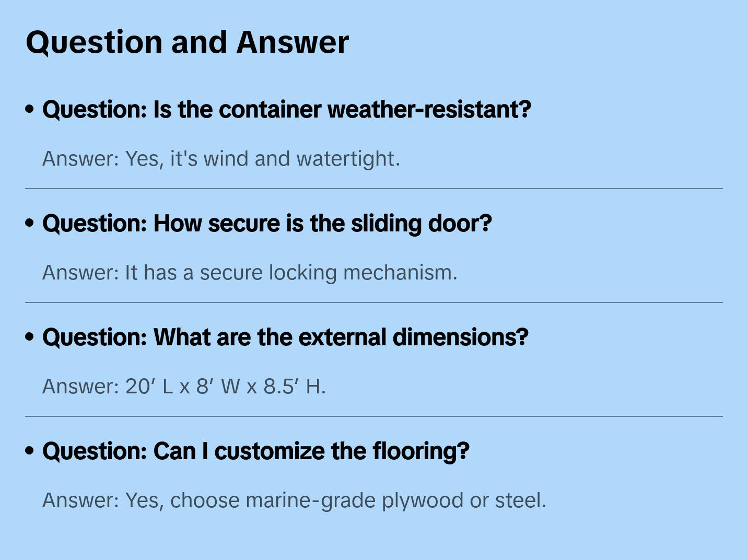Click the customize the flooring question

(255, 451)
